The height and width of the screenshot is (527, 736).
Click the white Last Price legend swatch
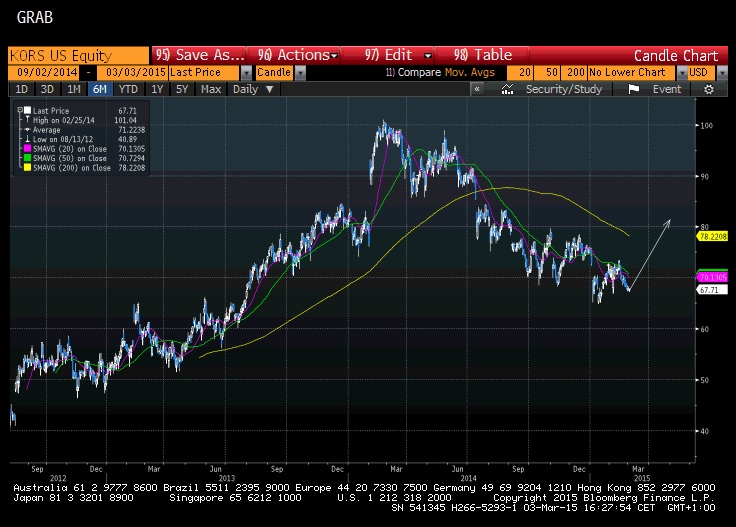click(x=27, y=110)
